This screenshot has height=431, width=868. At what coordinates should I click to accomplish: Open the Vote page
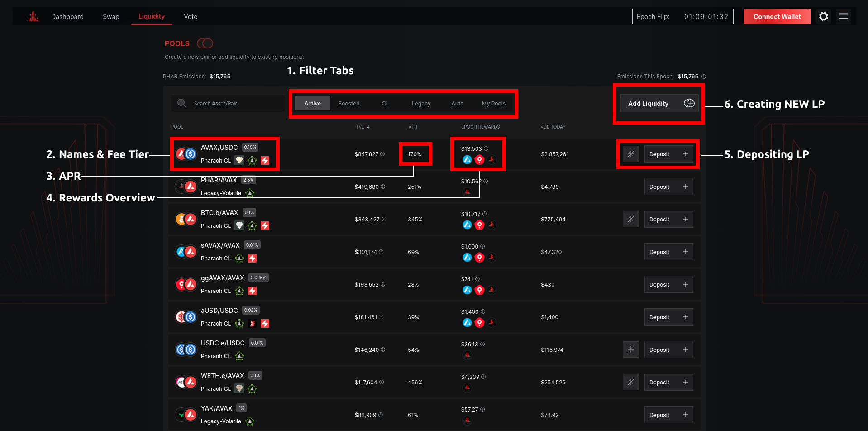191,17
